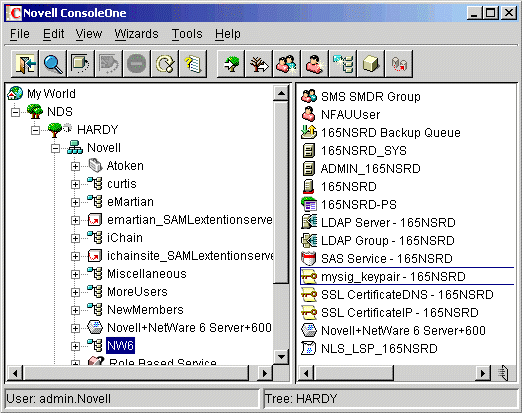Viewport: 522px width, 413px height.
Task: Expand the Miscellaneous container
Action: 75,274
